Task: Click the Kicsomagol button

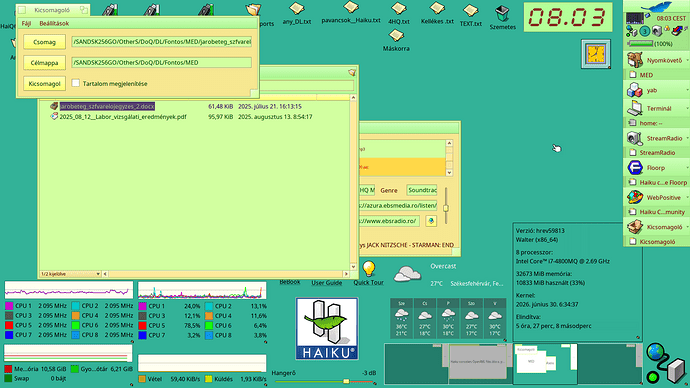Action: coord(44,83)
